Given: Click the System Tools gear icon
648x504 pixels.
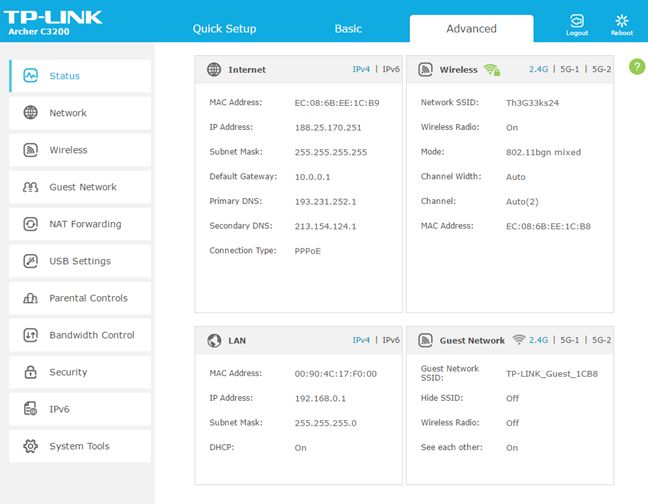Looking at the screenshot, I should point(31,446).
